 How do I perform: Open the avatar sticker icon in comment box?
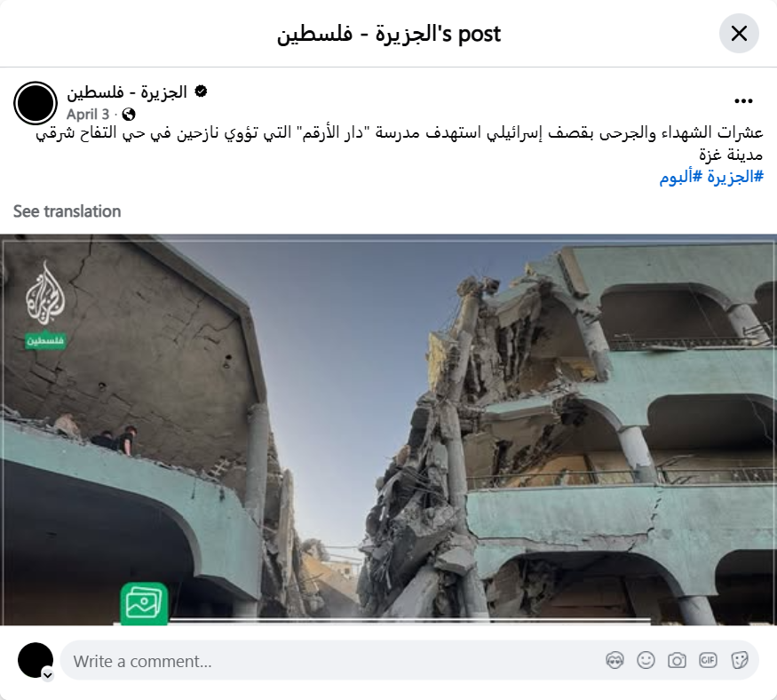click(615, 660)
